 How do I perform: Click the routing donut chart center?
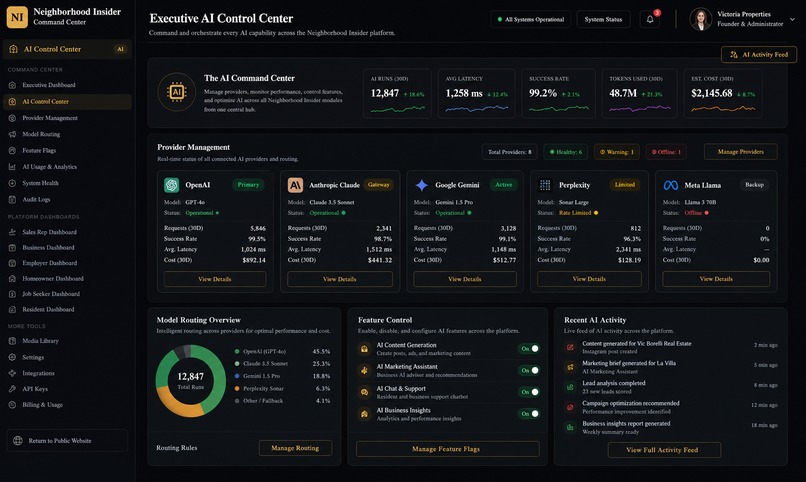191,381
